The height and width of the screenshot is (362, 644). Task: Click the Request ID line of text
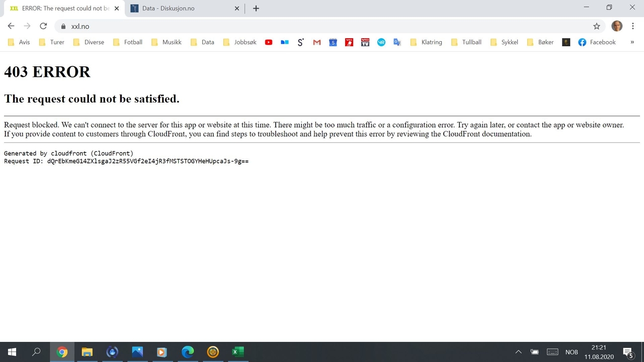tap(126, 161)
